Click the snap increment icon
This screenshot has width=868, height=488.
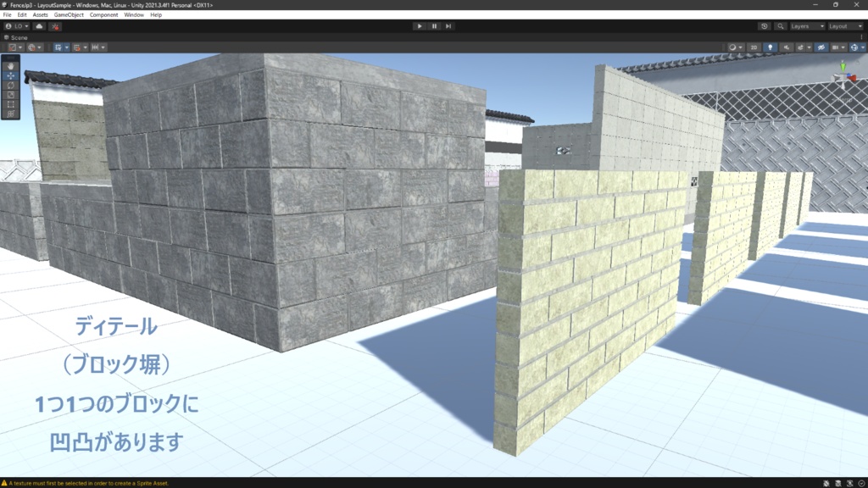tap(95, 47)
